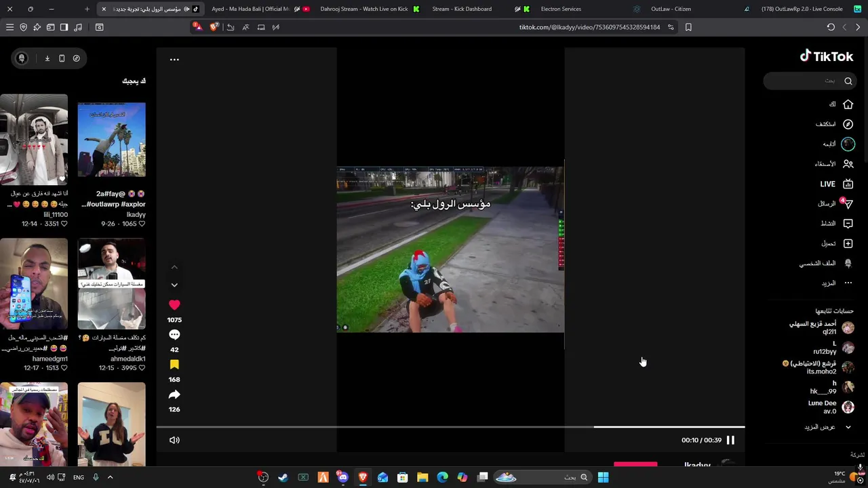Open followed account ru12byy
Image resolution: width=868 pixels, height=488 pixels.
pos(833,348)
